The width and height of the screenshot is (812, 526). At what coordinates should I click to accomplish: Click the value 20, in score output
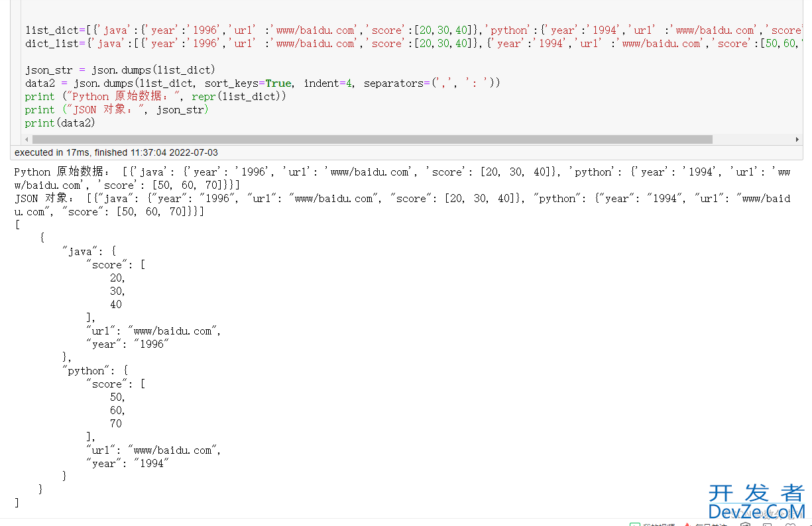(118, 278)
